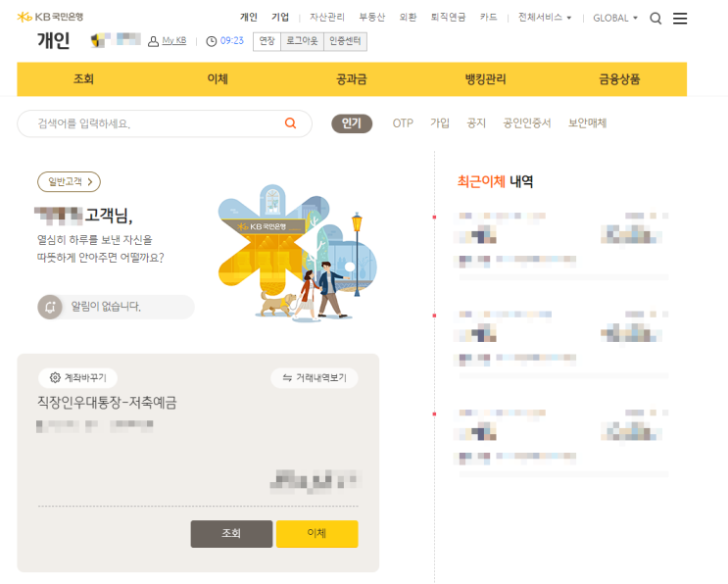Click the arrows icon on 거래내역보기
This screenshot has height=584, width=728.
click(287, 378)
